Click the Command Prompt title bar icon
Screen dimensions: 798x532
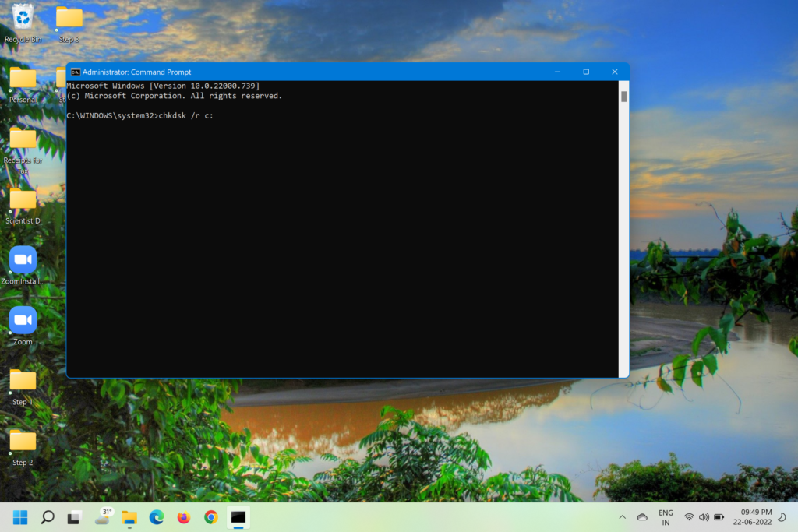click(x=76, y=72)
